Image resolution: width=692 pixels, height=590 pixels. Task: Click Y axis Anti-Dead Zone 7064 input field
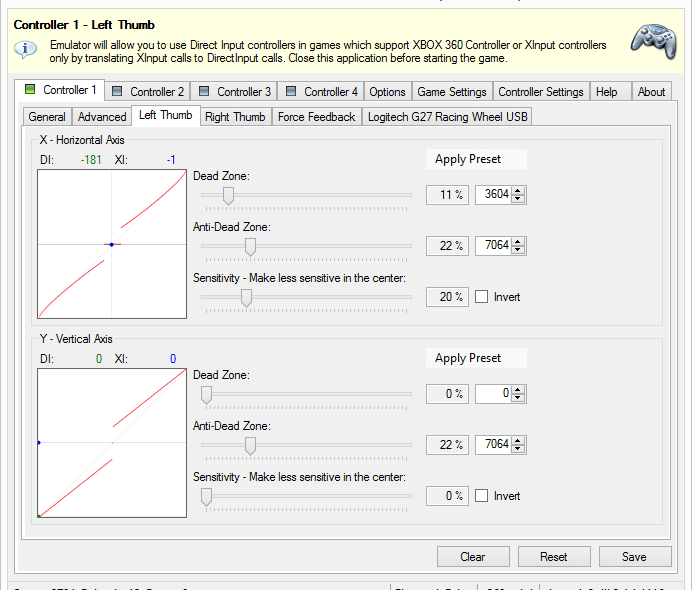pos(493,444)
